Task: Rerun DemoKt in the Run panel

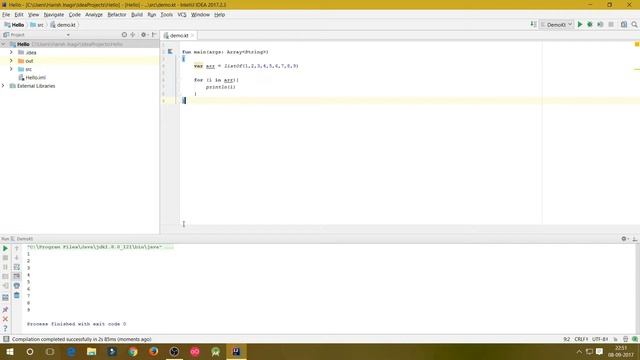Action: 5,248
